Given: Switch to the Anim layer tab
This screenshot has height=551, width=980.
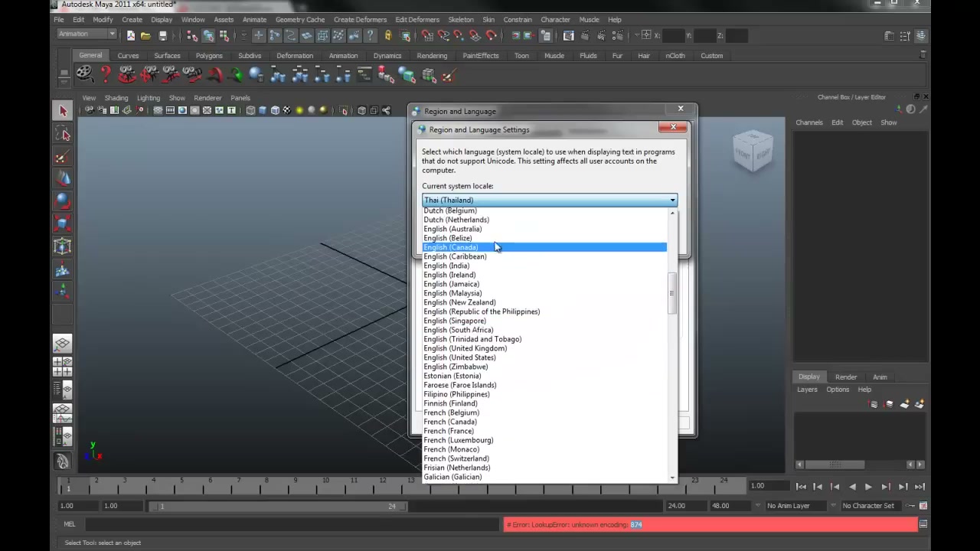Looking at the screenshot, I should pyautogui.click(x=880, y=377).
